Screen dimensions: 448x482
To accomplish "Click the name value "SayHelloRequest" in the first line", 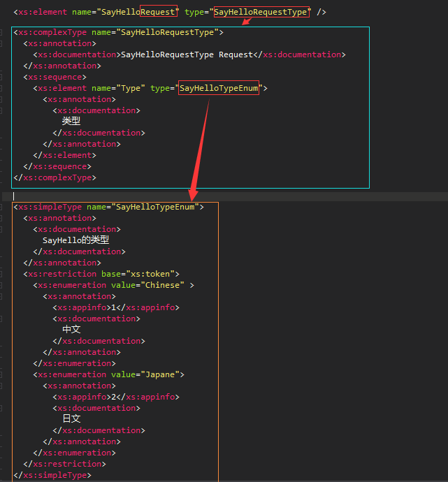I will click(138, 12).
